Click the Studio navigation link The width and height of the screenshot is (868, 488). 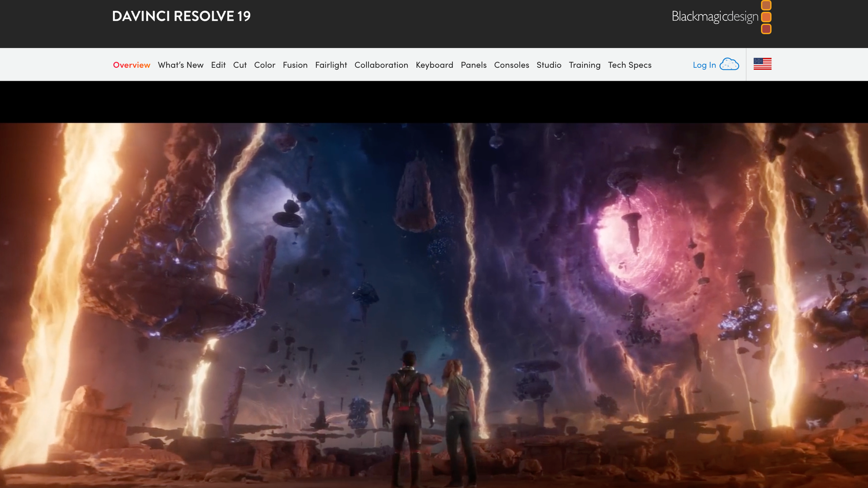coord(549,65)
